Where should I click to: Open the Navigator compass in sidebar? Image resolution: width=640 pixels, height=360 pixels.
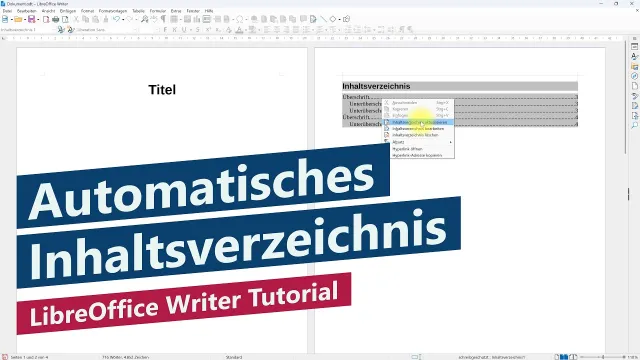(x=634, y=76)
